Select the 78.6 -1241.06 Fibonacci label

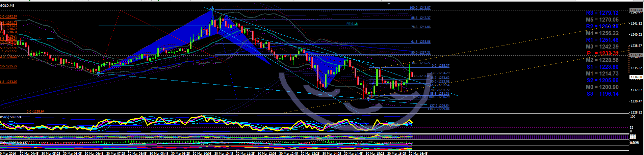pos(421,27)
